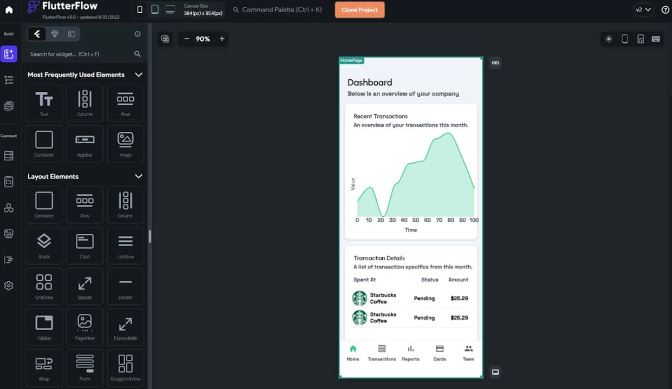Pick the Column widget in frequently used

[x=85, y=103]
